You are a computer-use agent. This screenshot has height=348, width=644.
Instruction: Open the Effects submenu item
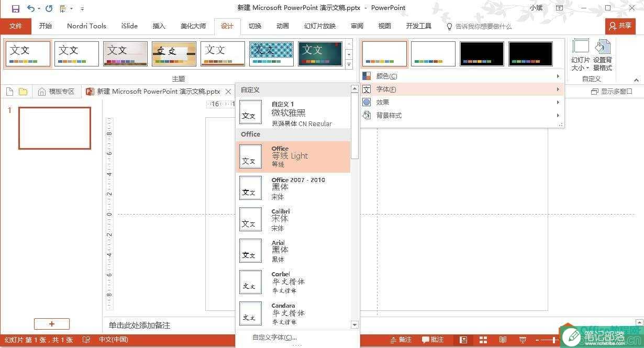[462, 102]
